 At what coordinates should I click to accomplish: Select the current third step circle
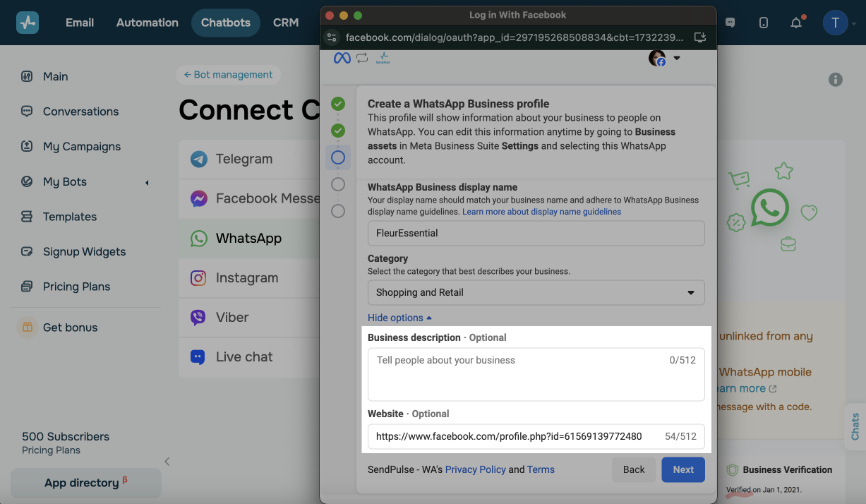tap(338, 157)
